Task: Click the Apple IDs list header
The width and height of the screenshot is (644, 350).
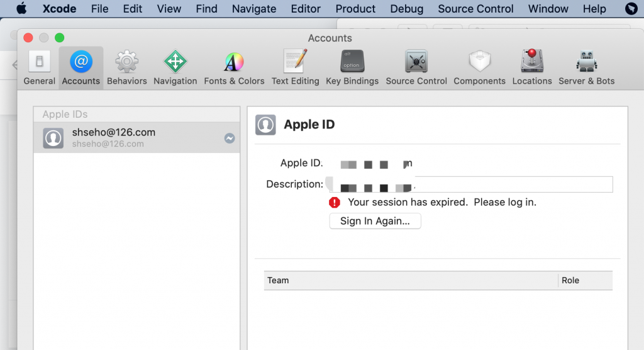Action: (x=136, y=115)
